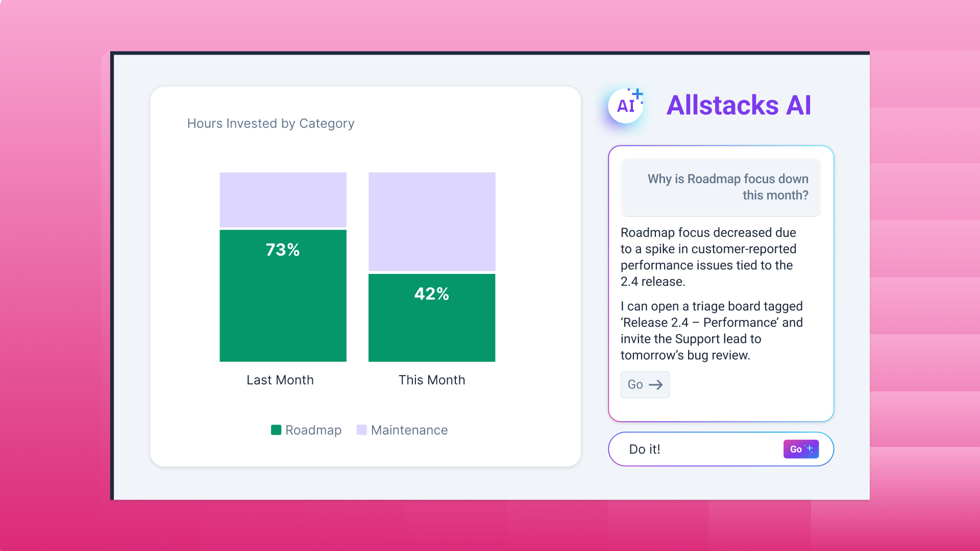
Task: Click the 'Last Month' axis label
Action: 280,380
